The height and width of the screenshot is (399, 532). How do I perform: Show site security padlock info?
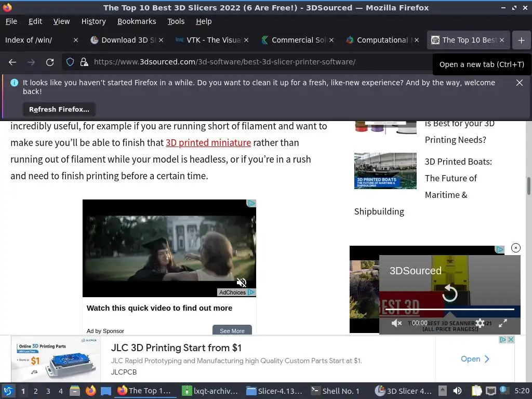pos(84,62)
